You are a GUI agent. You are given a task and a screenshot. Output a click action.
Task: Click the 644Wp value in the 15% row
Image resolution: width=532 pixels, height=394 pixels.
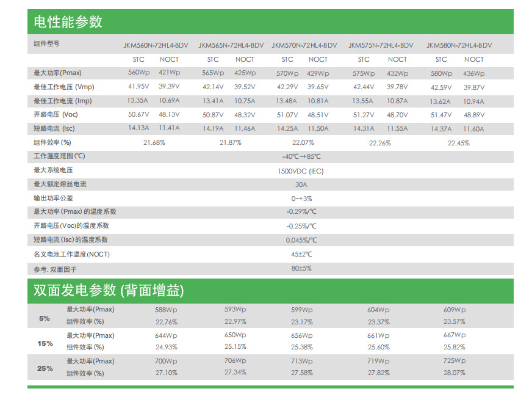click(166, 335)
